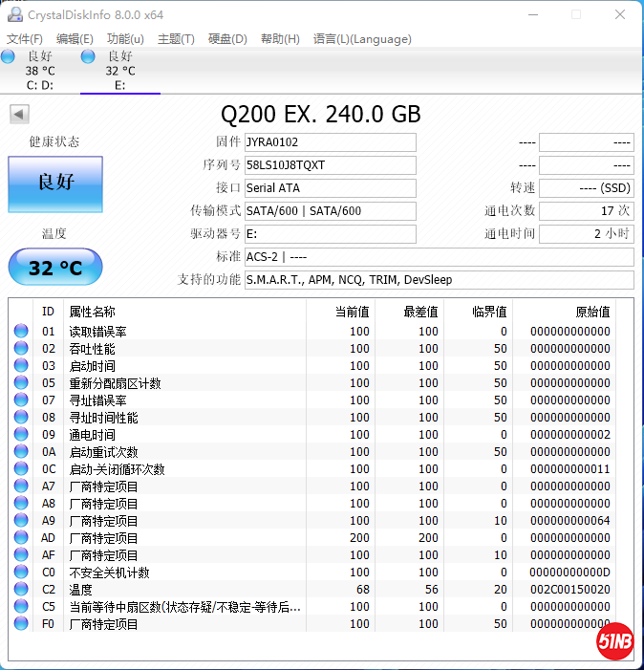Select the E: disk status orb

[89, 57]
